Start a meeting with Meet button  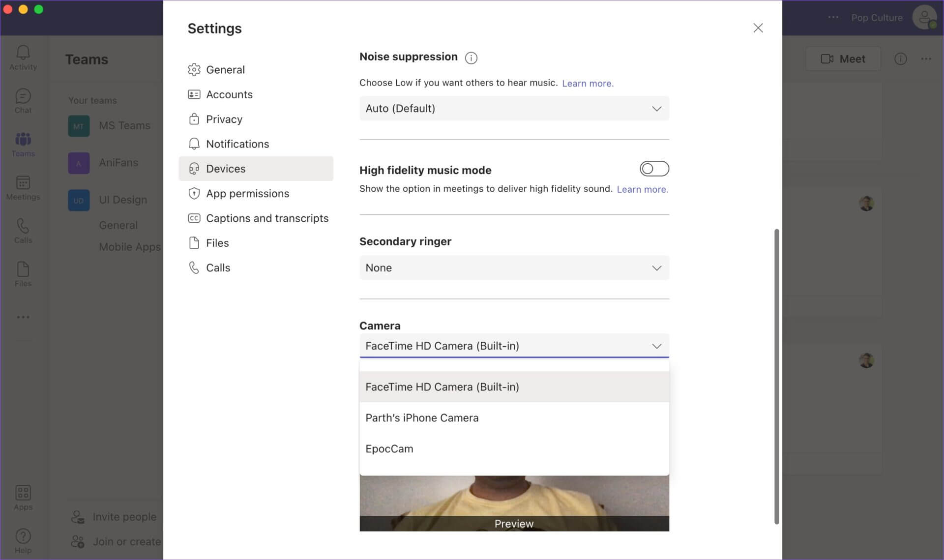pyautogui.click(x=843, y=59)
